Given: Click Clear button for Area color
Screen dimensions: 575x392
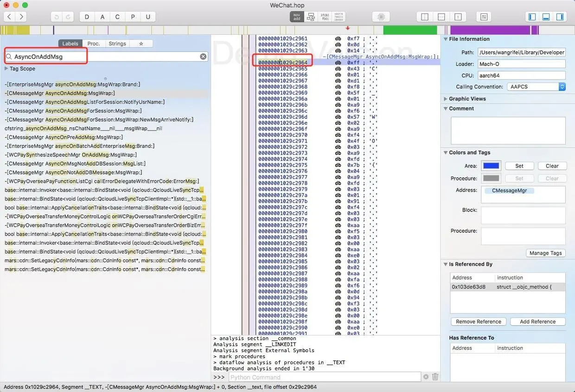Looking at the screenshot, I should 552,166.
